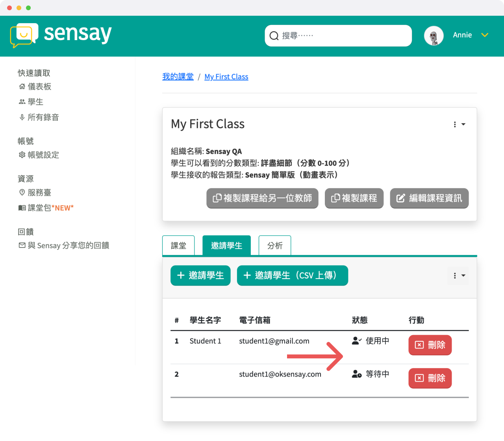This screenshot has width=504, height=441.
Task: Click the people icon beside 學生
Action: click(22, 102)
